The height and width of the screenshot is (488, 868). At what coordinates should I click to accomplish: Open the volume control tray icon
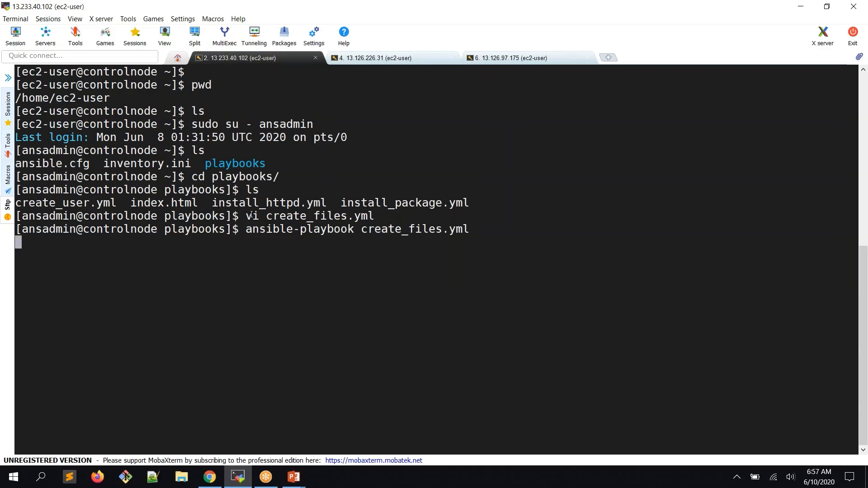tap(790, 477)
